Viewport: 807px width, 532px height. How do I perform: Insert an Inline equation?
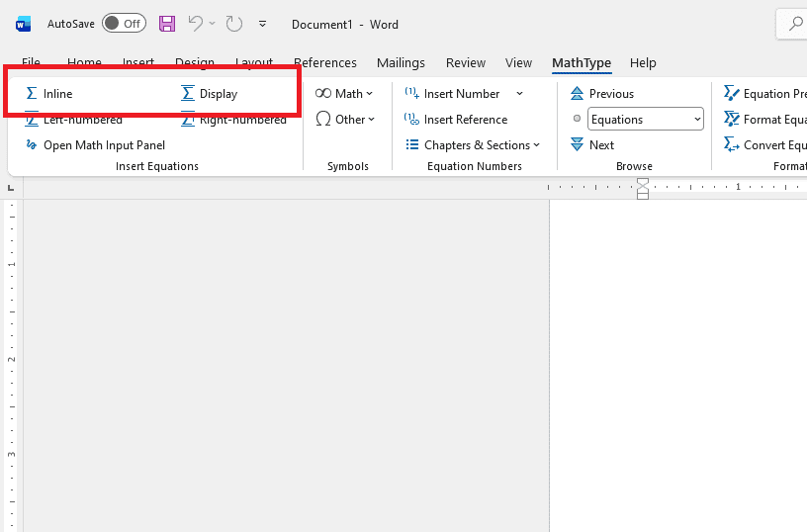[49, 94]
